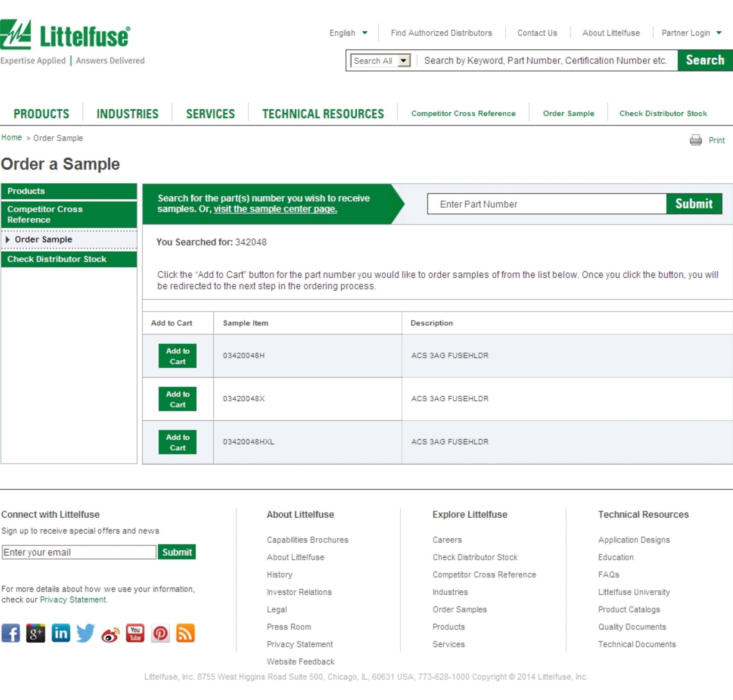
Task: Add 03420048H to cart
Action: [177, 356]
